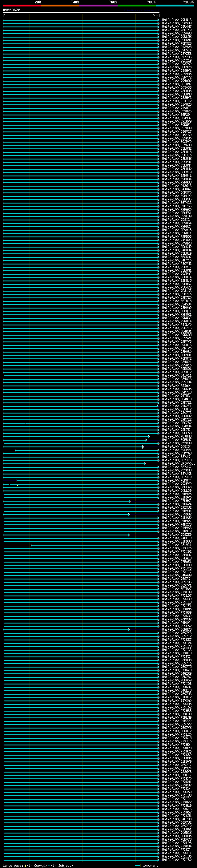
Task: Open hit UniRef100_P17786
Action: (177, 57)
